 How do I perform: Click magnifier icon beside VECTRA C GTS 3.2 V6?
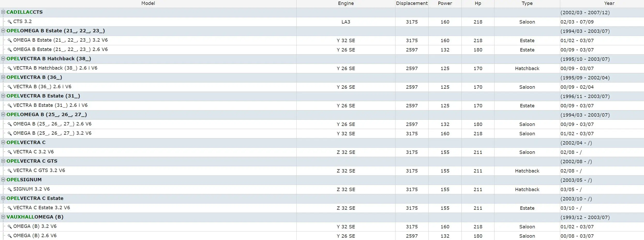[x=10, y=171]
